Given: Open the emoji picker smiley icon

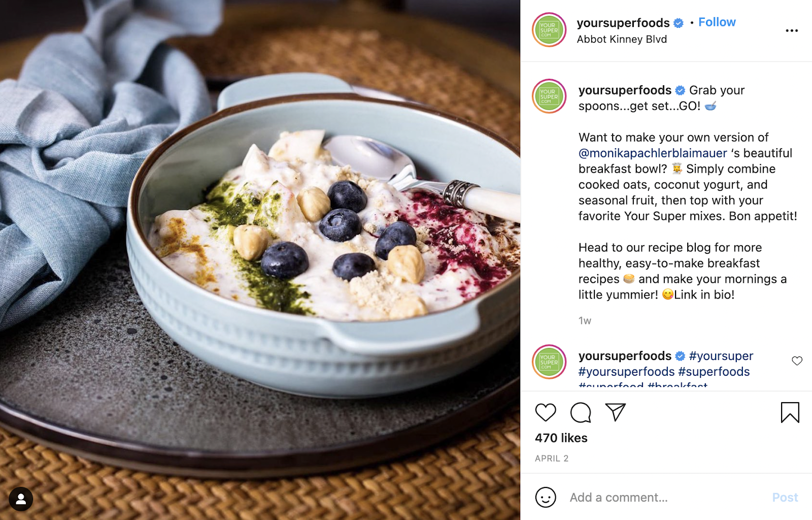Looking at the screenshot, I should (x=546, y=497).
